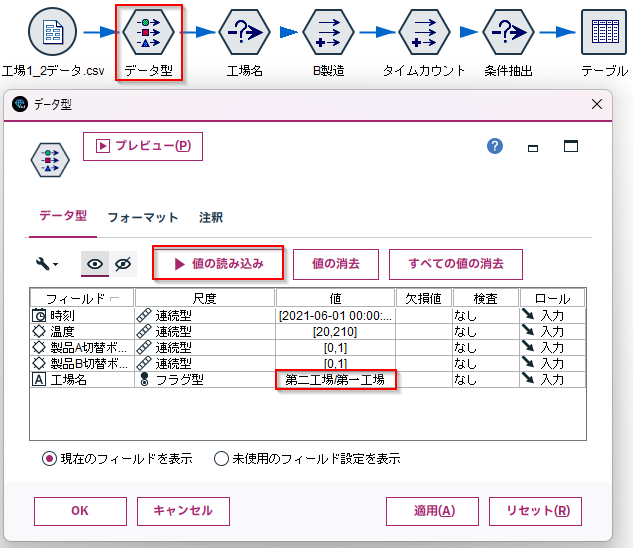Open ロール 入力 dropdown for 時刻 row
633x548 pixels.
[552, 315]
